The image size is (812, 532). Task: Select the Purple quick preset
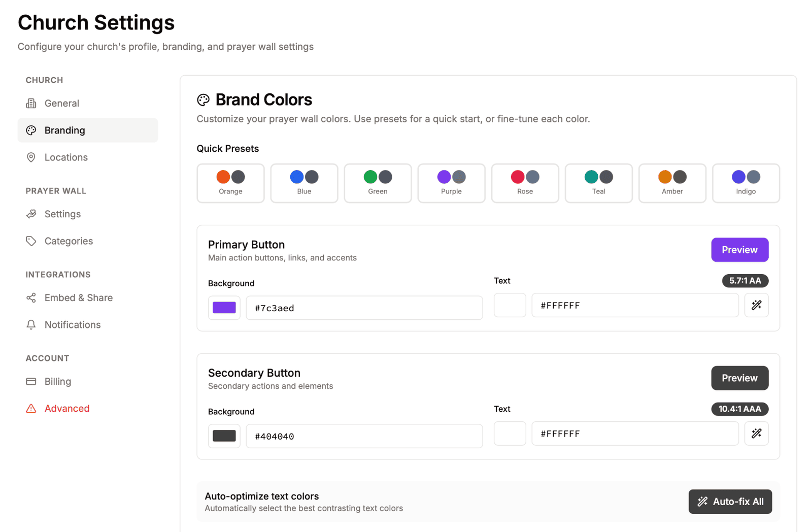click(451, 183)
